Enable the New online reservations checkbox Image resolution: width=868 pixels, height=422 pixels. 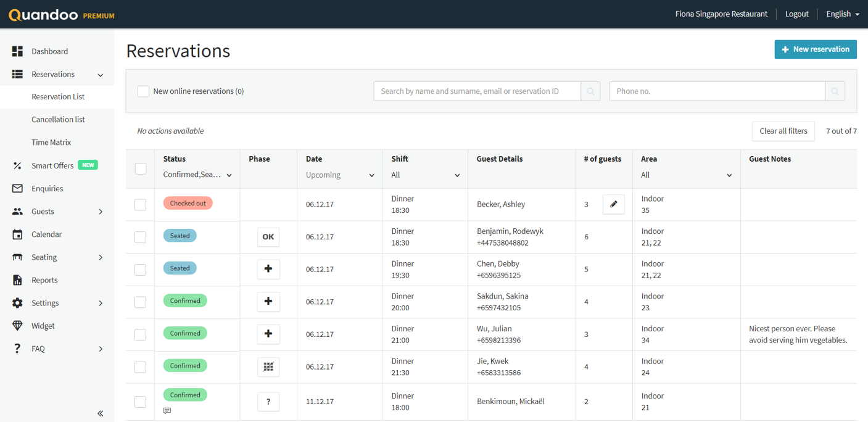pyautogui.click(x=143, y=91)
